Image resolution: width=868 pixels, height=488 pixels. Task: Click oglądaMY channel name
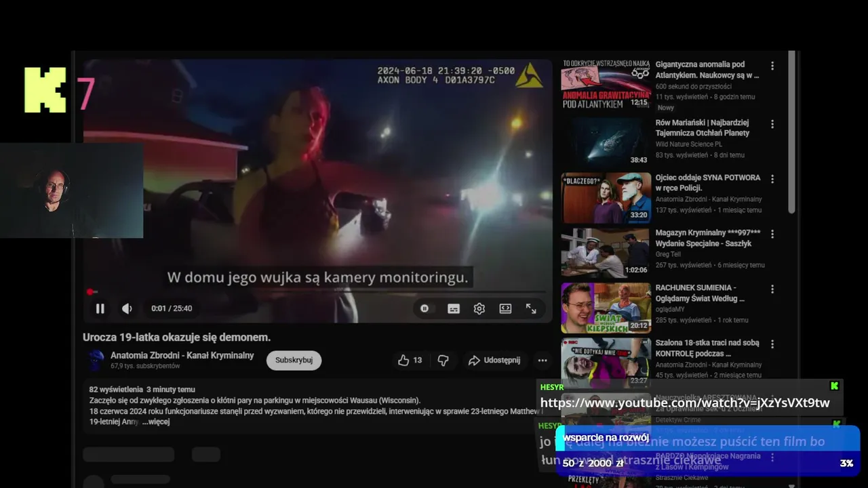pyautogui.click(x=670, y=309)
